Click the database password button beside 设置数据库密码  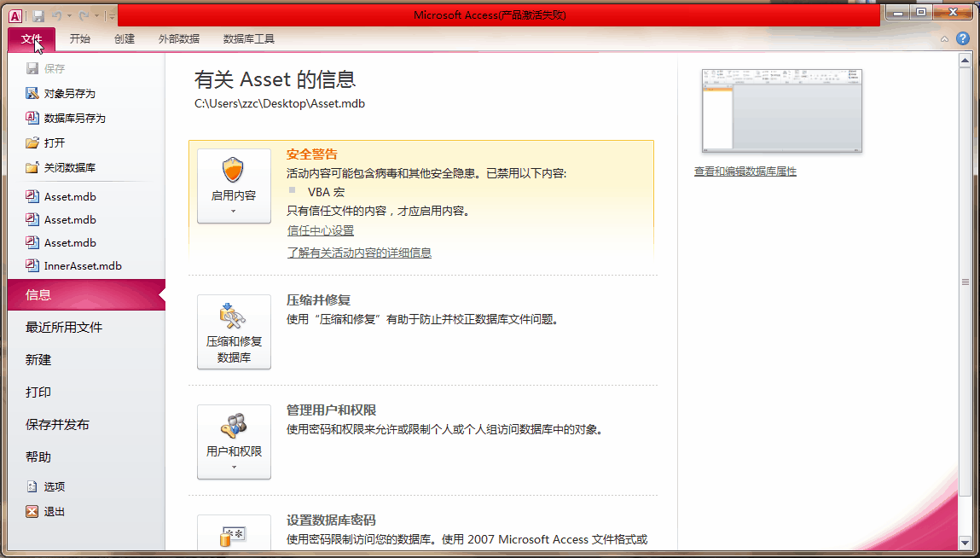(234, 533)
